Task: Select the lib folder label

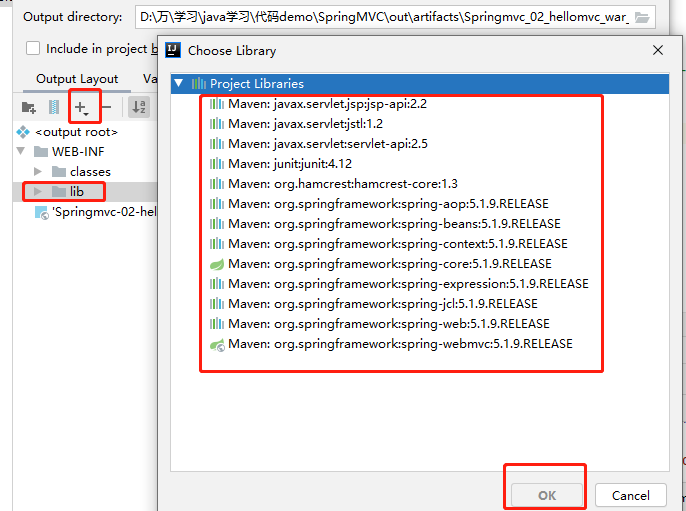Action: tap(77, 192)
